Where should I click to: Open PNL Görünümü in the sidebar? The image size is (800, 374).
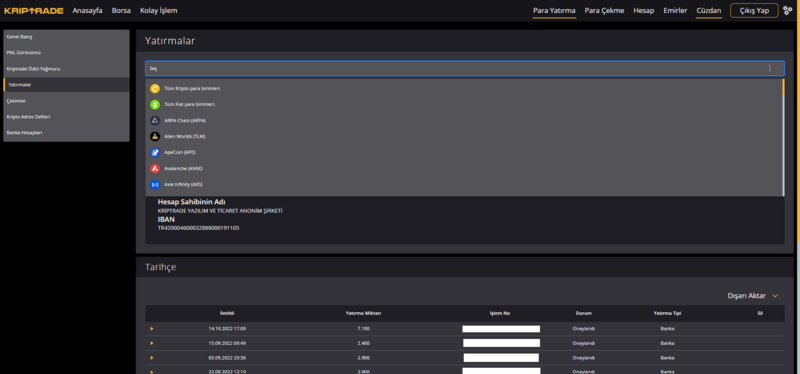(66, 53)
